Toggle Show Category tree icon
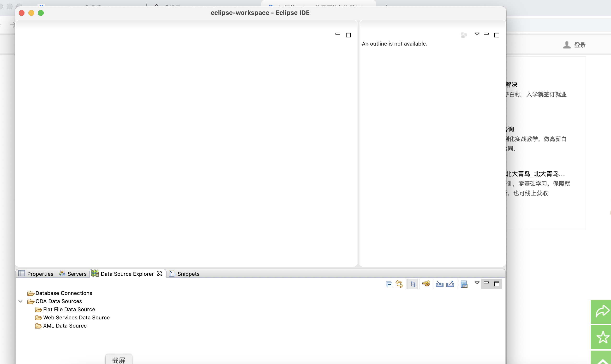Viewport: 611px width, 364px height. (x=413, y=284)
